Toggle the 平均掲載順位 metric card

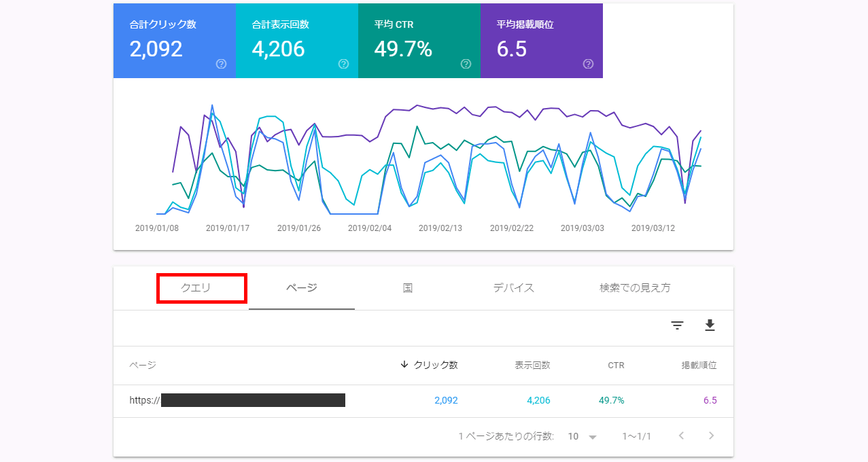pos(541,39)
